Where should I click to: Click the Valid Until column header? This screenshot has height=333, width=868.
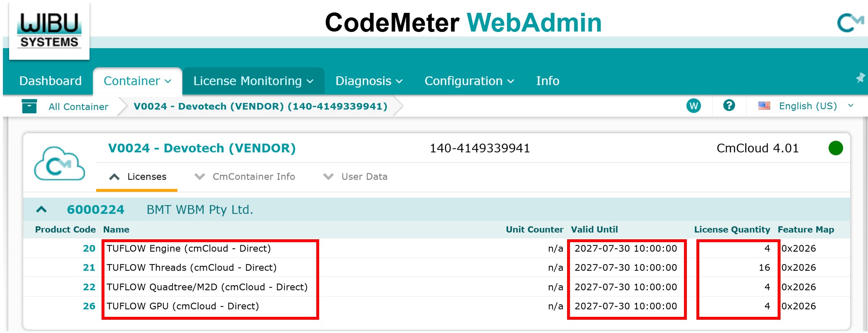(594, 229)
